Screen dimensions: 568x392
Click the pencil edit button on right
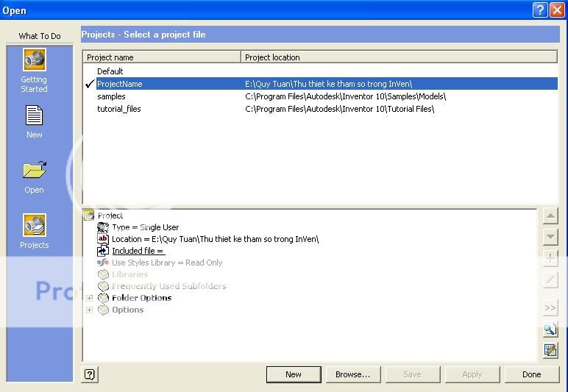(x=550, y=279)
